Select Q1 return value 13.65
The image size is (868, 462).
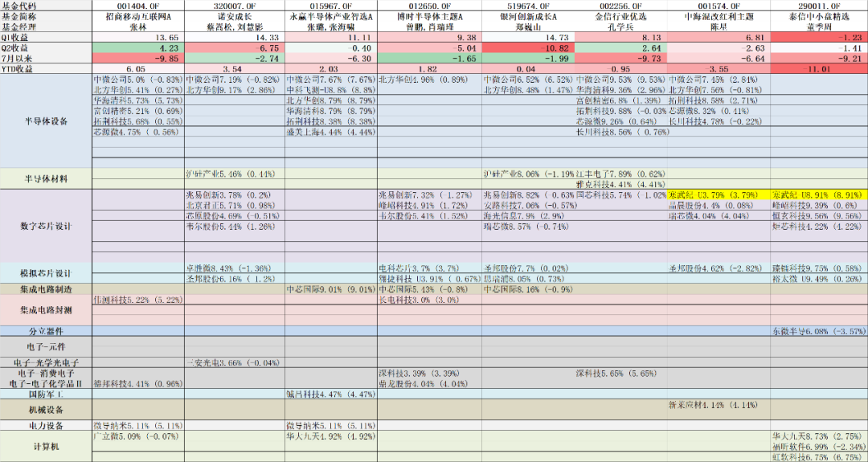pos(167,37)
